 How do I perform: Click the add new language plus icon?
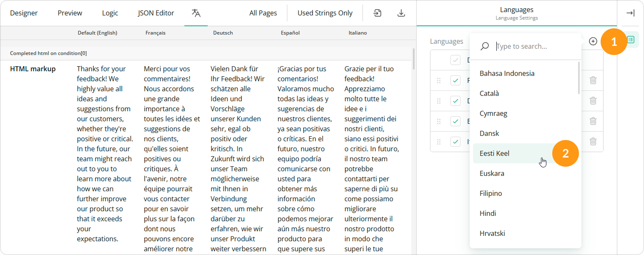tap(593, 41)
